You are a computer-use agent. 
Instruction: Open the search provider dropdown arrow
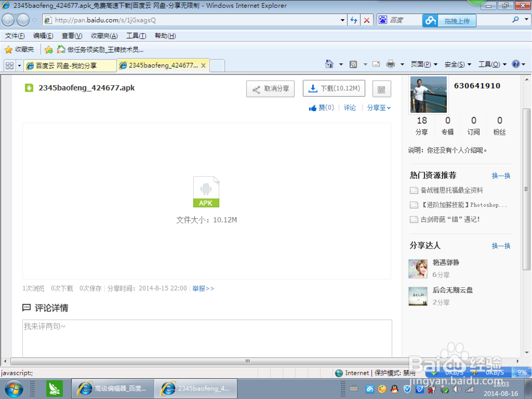coord(526,19)
